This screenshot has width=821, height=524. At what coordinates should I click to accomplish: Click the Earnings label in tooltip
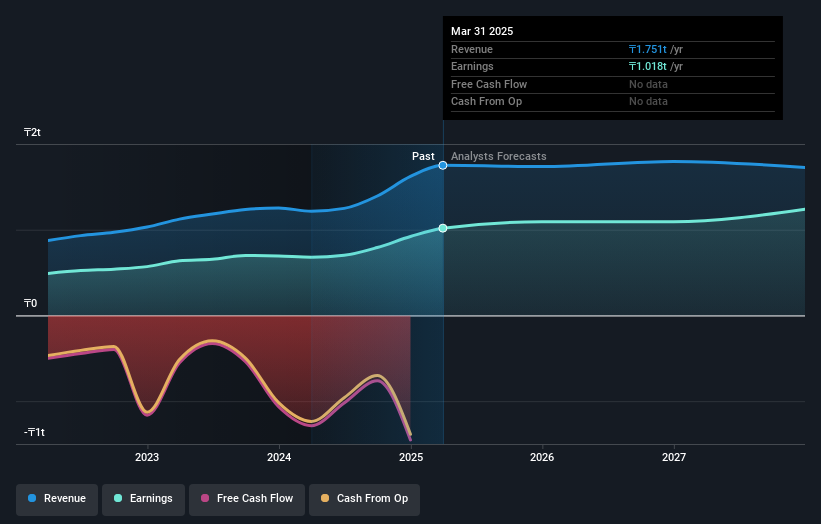(472, 66)
